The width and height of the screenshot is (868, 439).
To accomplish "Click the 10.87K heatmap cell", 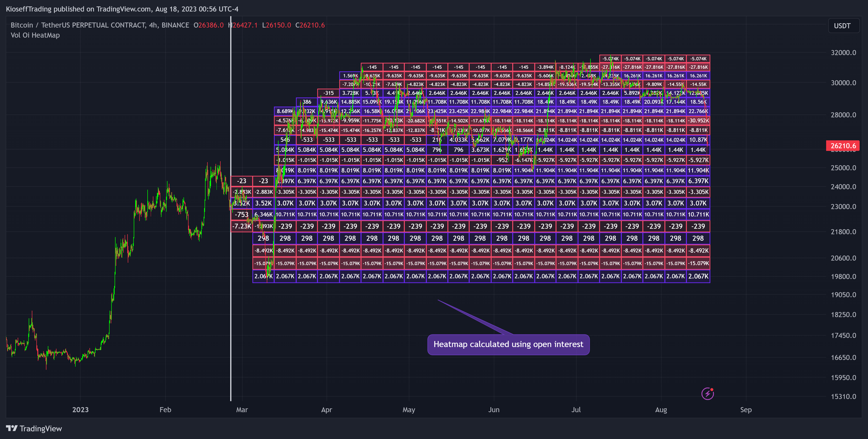I will (x=698, y=140).
